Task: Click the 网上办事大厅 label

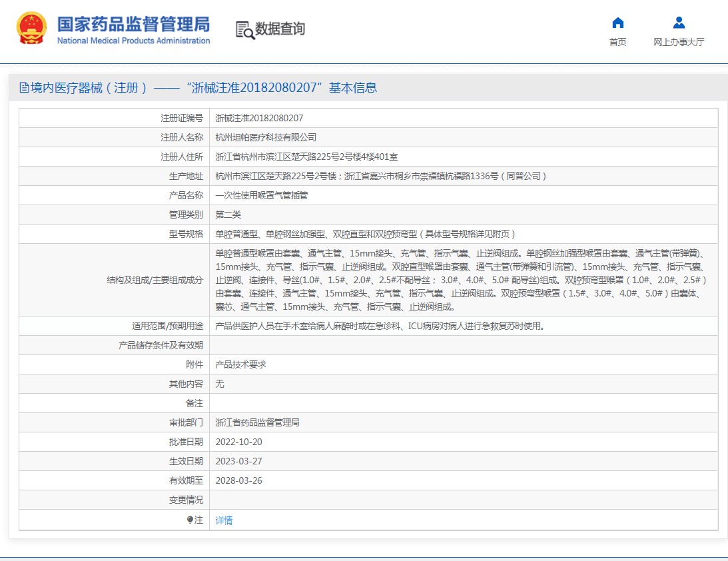Action: coord(679,42)
